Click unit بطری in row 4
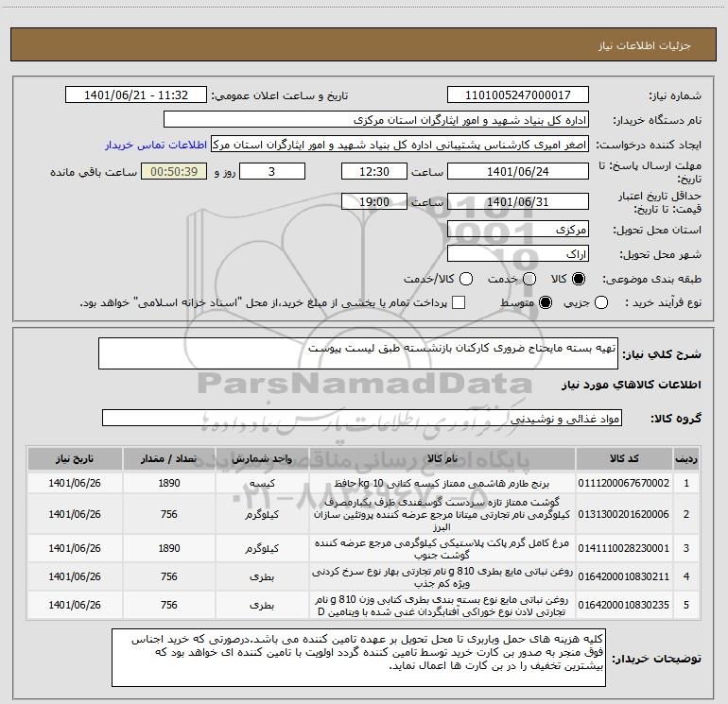 (262, 576)
